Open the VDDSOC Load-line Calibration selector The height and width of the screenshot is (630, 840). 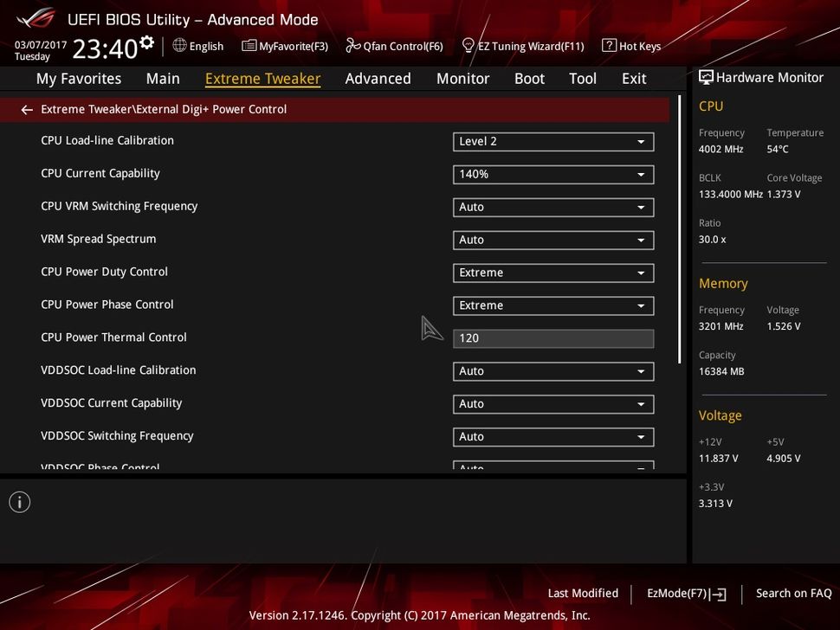[x=553, y=370]
